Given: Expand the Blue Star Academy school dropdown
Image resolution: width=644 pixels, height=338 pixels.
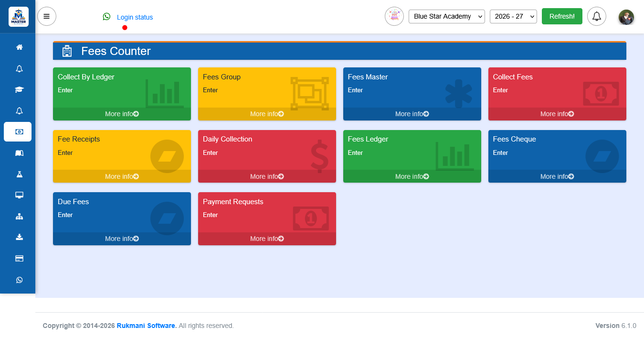Looking at the screenshot, I should point(447,16).
